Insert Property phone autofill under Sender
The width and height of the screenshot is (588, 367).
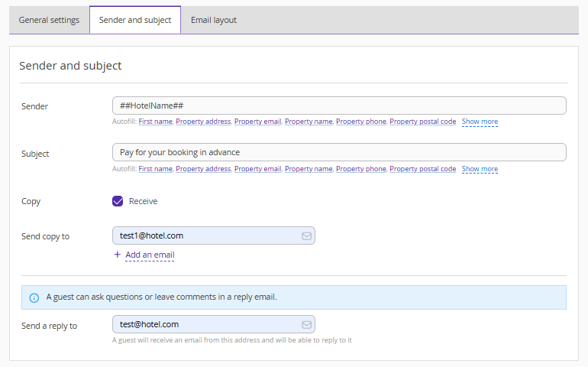click(x=360, y=122)
